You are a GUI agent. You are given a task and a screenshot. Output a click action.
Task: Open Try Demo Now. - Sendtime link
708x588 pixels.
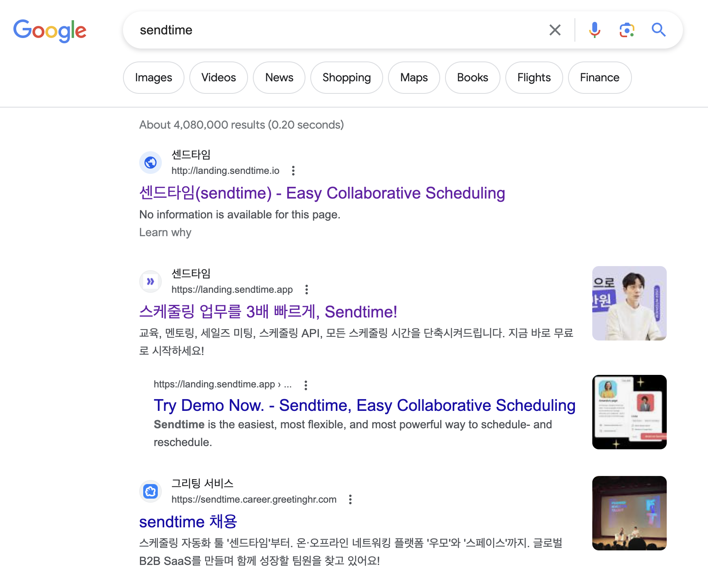click(x=365, y=406)
